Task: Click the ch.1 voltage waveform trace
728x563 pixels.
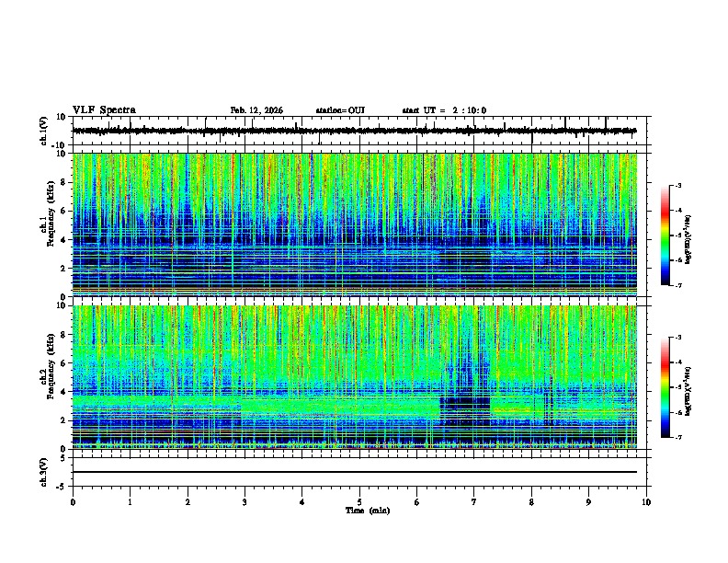Action: [x=354, y=131]
